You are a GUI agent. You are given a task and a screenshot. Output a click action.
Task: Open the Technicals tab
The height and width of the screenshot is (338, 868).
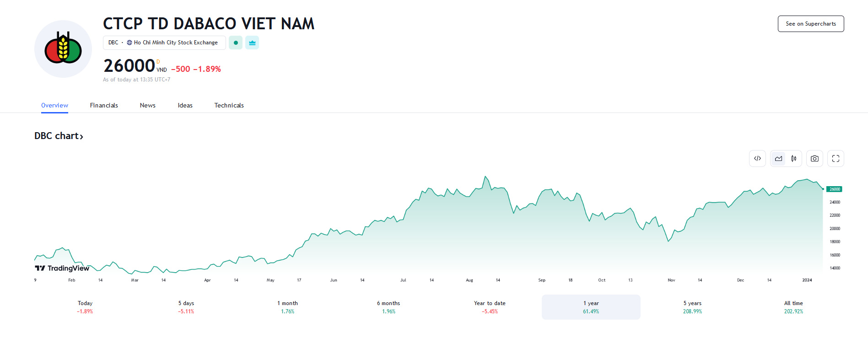tap(229, 105)
